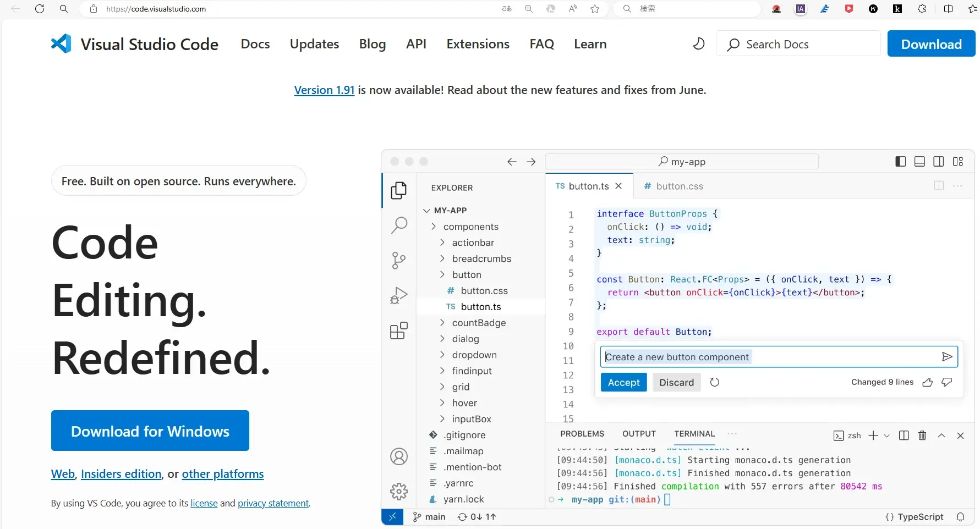Viewport: 980px width, 529px height.
Task: Toggle the dark theme moon icon
Action: 699,43
